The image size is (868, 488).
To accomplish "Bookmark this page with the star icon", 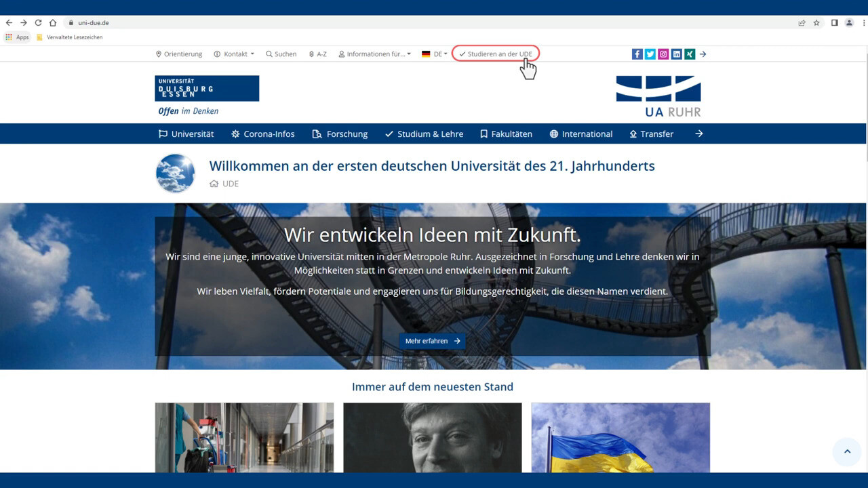I will coord(816,22).
